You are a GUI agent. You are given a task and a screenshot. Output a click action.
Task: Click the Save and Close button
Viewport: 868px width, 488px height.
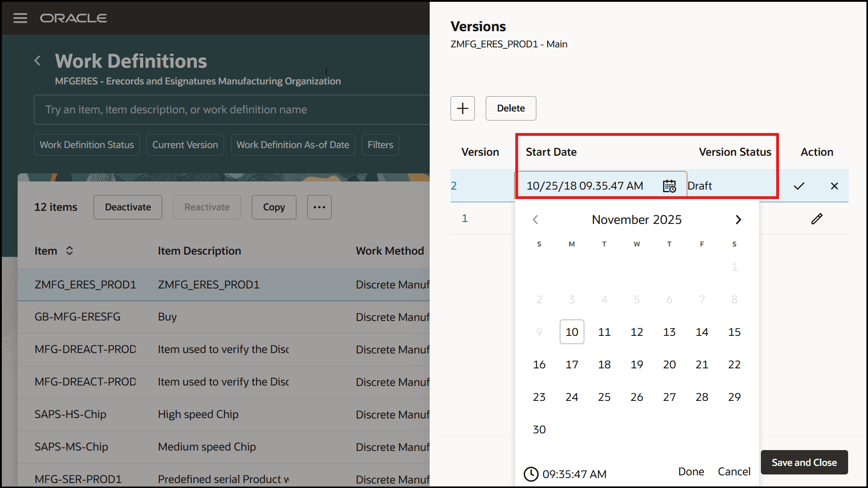click(x=804, y=462)
